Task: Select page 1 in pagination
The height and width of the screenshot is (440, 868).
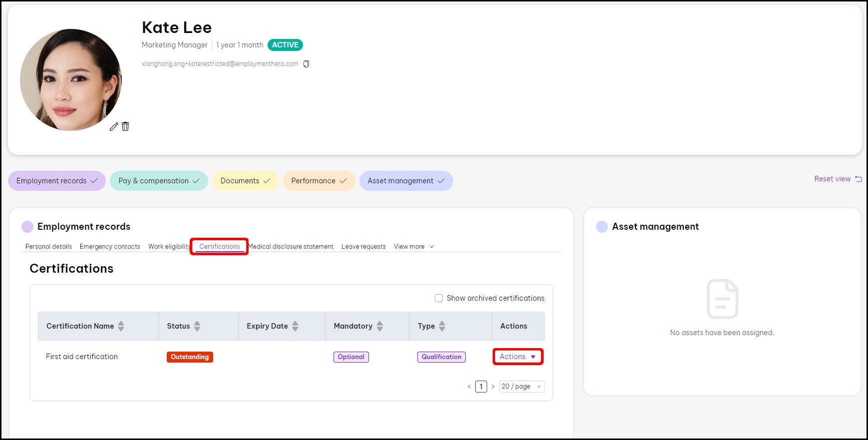Action: (x=481, y=387)
